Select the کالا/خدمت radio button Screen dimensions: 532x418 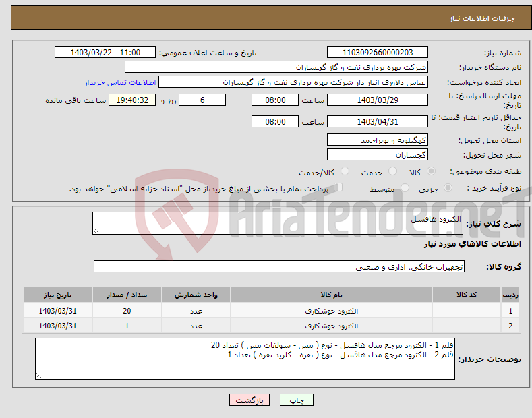click(x=345, y=171)
